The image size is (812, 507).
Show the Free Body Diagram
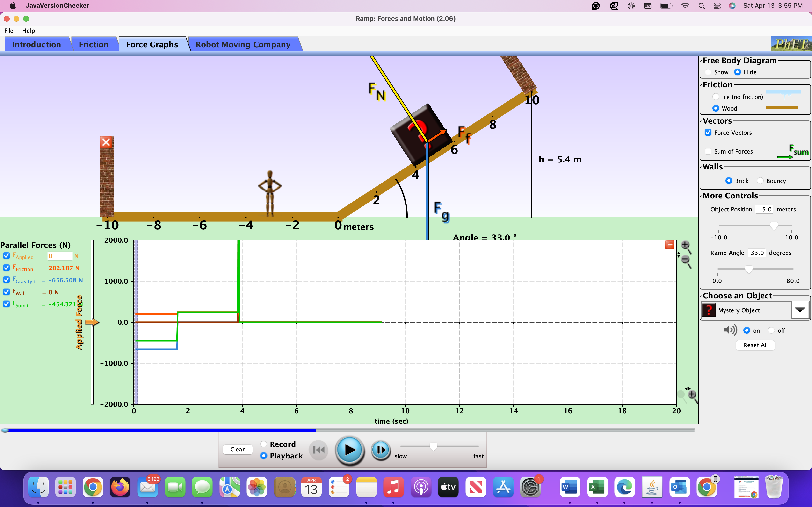click(x=708, y=72)
